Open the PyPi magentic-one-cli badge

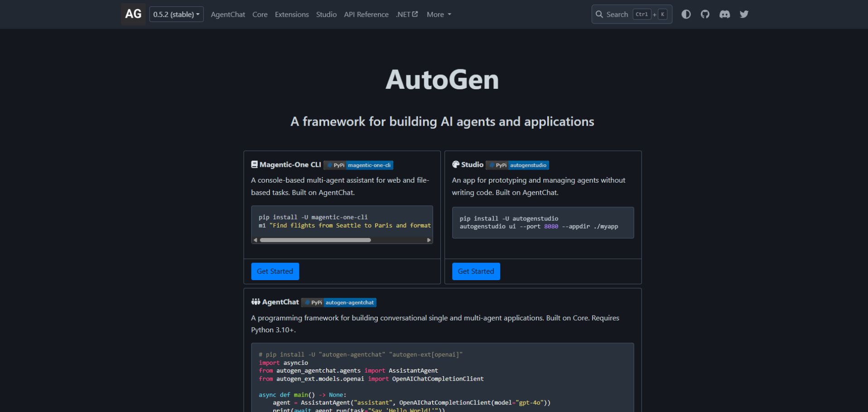coord(358,165)
